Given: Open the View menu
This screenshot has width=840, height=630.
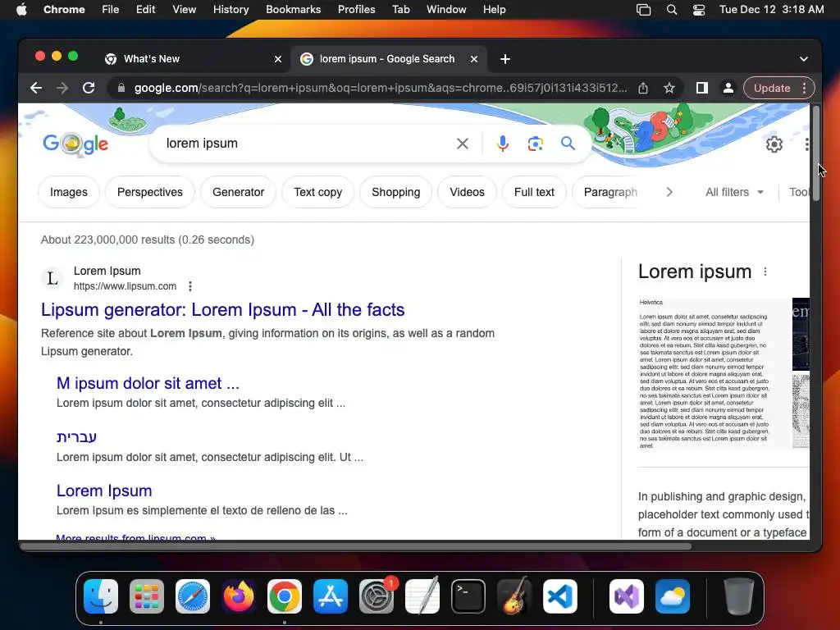Looking at the screenshot, I should (x=185, y=10).
